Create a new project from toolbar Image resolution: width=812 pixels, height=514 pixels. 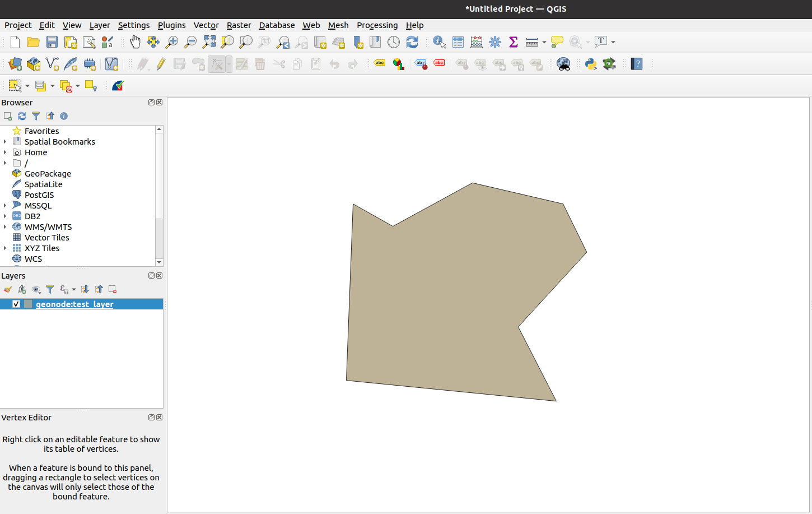(x=15, y=42)
